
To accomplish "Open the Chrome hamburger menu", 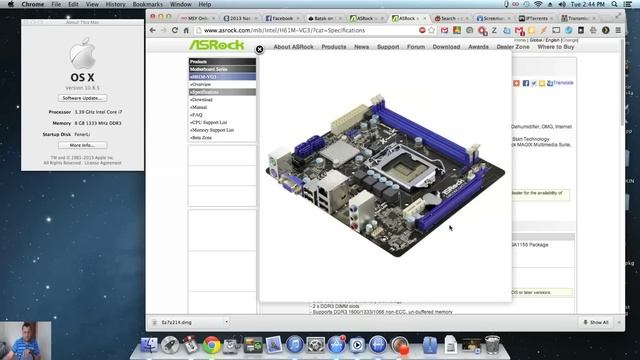I will tap(618, 30).
